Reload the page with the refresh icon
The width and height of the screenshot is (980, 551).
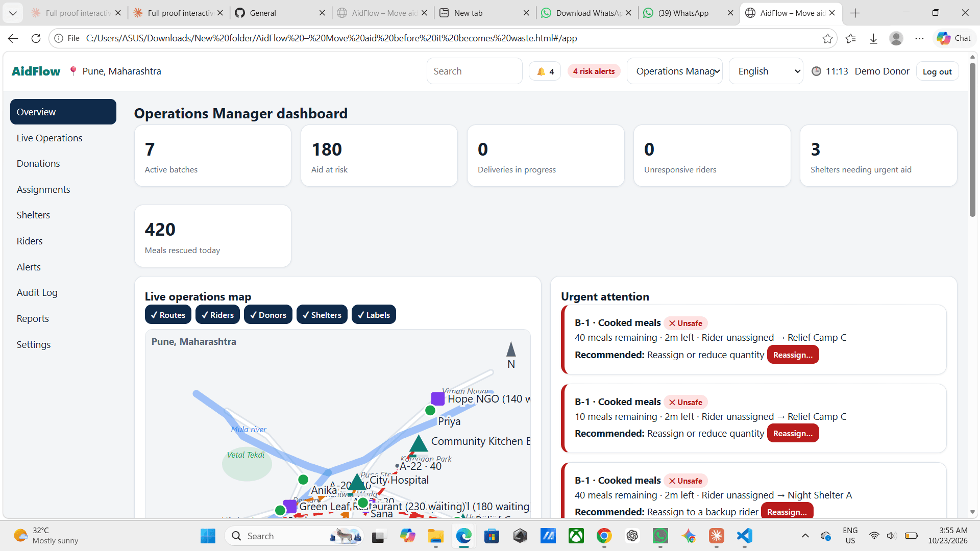point(36,38)
